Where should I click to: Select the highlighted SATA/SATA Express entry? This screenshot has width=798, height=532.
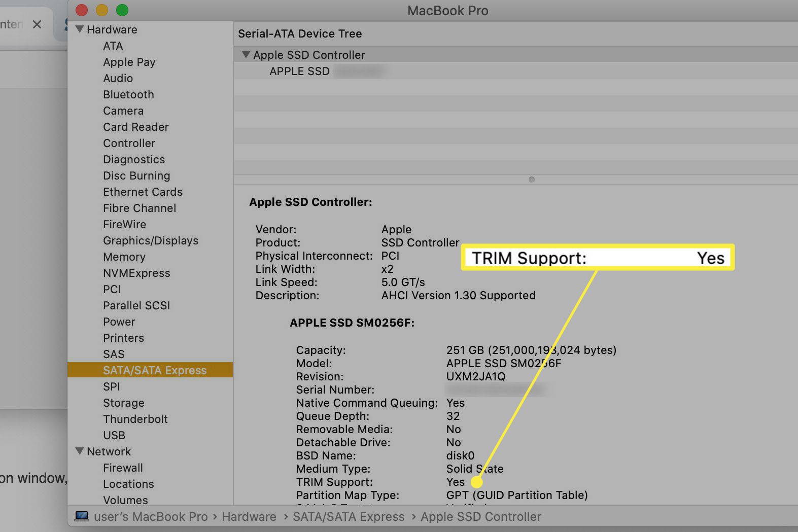[150, 370]
